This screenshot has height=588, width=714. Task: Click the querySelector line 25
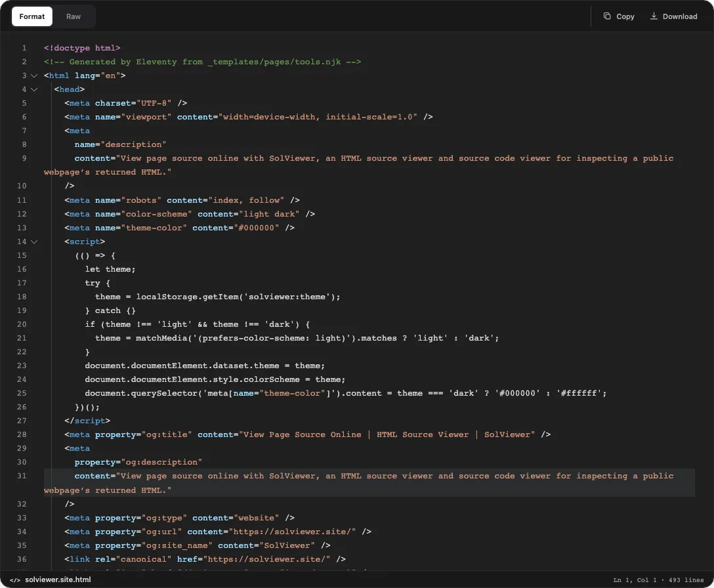pos(346,393)
